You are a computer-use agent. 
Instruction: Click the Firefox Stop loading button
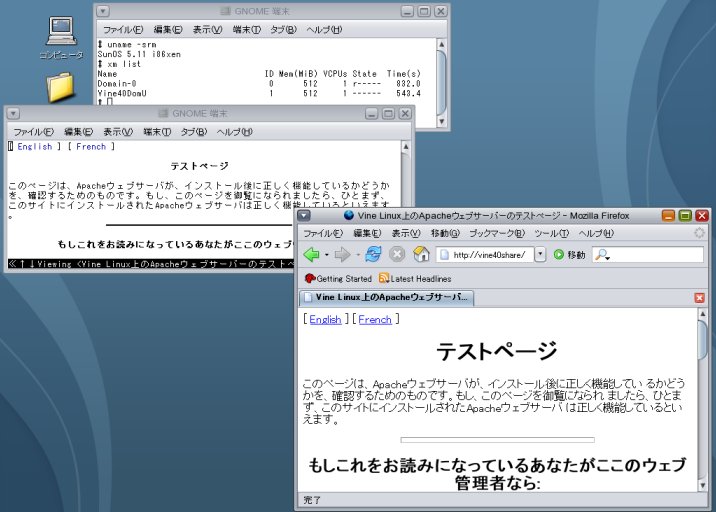tap(397, 254)
